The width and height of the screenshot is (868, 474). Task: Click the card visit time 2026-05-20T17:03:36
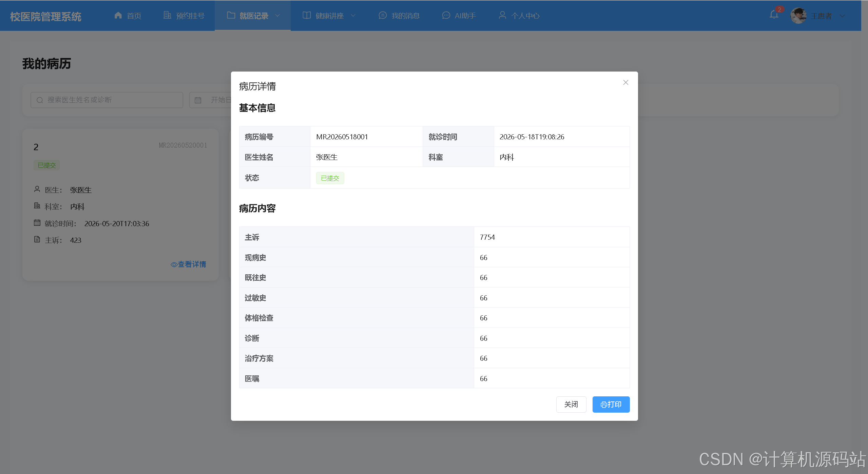(117, 224)
